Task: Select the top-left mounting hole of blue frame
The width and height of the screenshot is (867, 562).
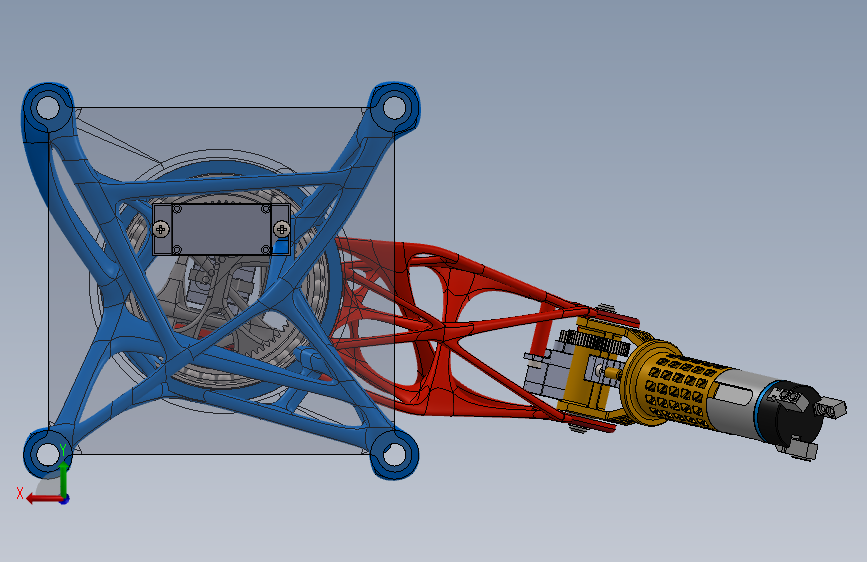Action: tap(48, 107)
